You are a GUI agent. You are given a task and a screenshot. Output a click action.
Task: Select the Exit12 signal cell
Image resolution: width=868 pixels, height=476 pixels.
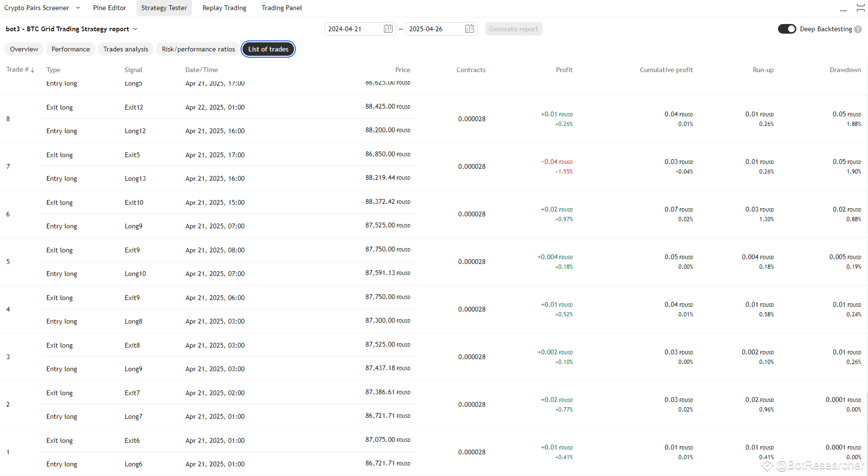point(134,107)
